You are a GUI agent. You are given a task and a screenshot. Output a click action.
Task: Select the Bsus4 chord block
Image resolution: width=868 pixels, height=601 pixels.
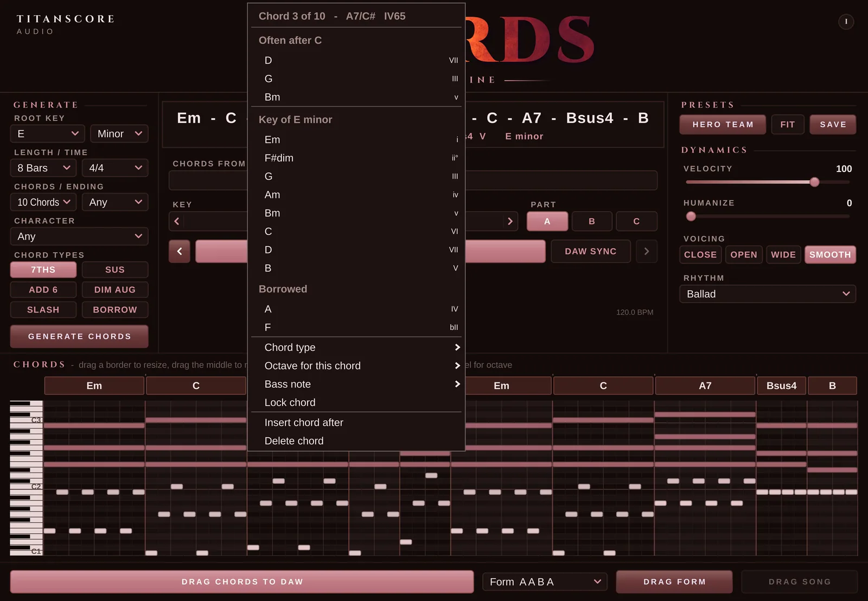pyautogui.click(x=781, y=386)
